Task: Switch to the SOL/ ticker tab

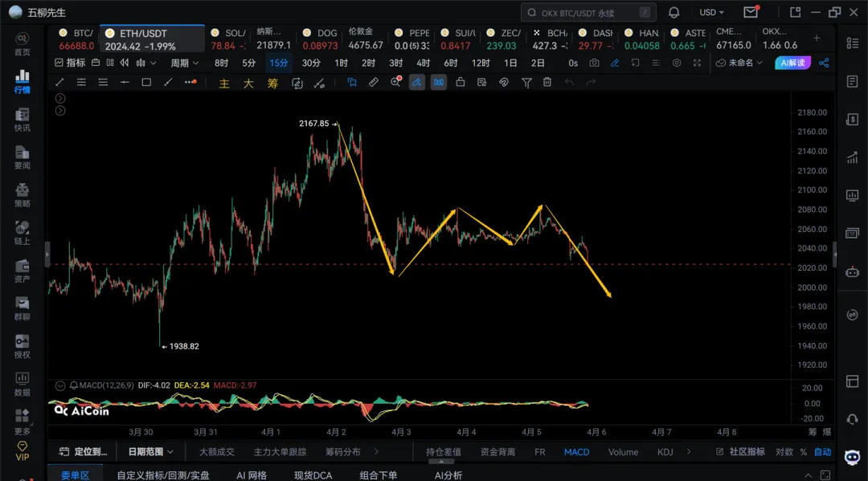Action: 228,39
